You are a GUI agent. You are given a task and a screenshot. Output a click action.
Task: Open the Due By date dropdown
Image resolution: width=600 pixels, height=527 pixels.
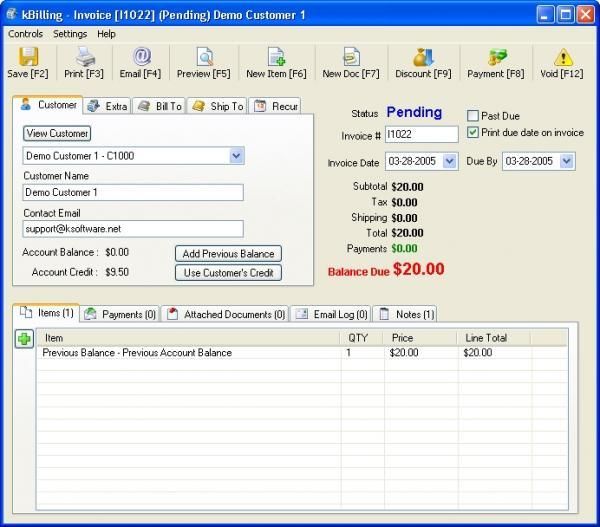pos(567,161)
